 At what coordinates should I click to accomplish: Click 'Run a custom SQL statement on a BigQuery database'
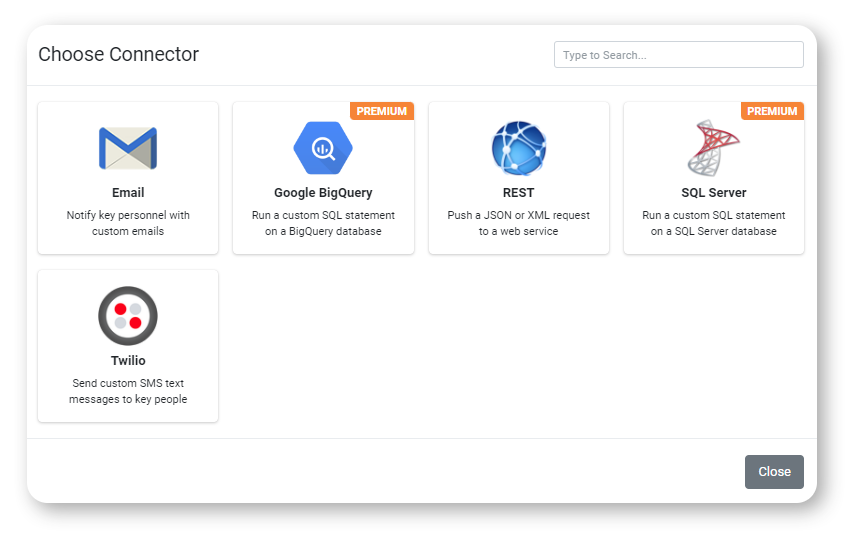coord(323,223)
